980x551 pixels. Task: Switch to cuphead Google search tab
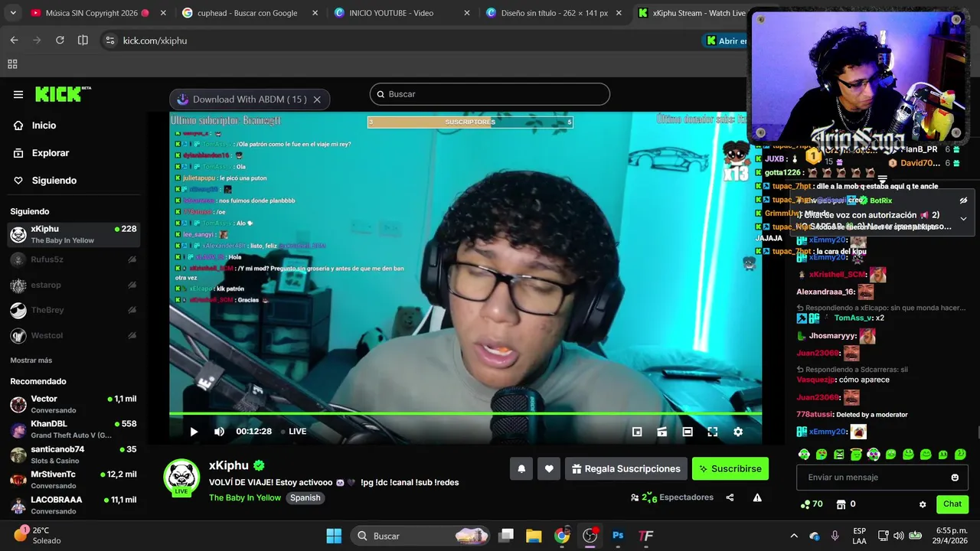pos(250,13)
